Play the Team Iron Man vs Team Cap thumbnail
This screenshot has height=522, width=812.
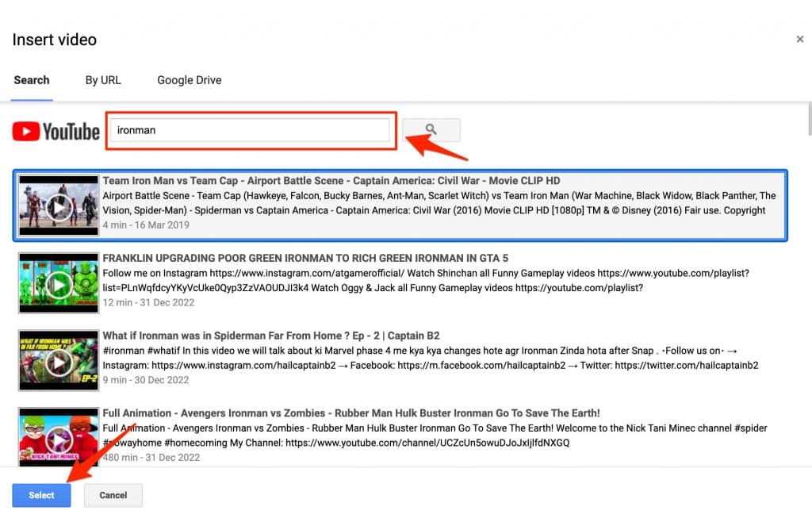coord(59,205)
